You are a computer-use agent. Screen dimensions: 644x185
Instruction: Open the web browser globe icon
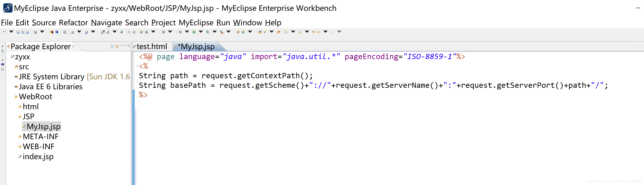click(x=122, y=32)
